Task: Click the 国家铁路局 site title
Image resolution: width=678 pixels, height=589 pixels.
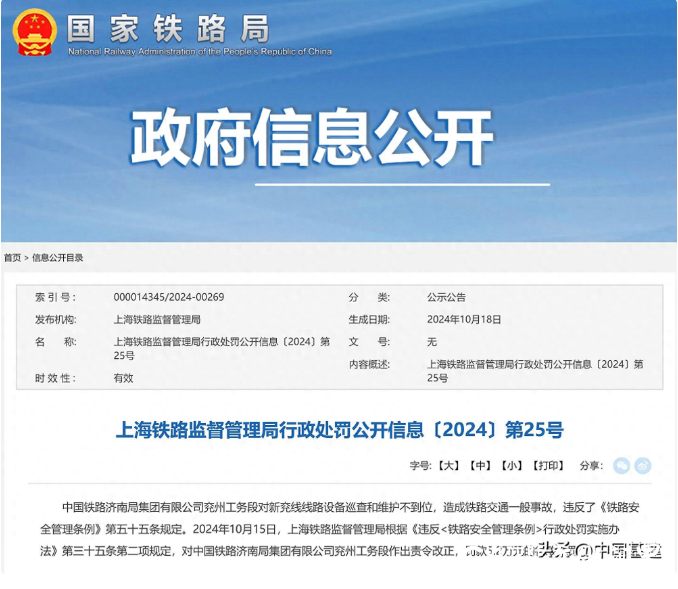Action: [168, 29]
